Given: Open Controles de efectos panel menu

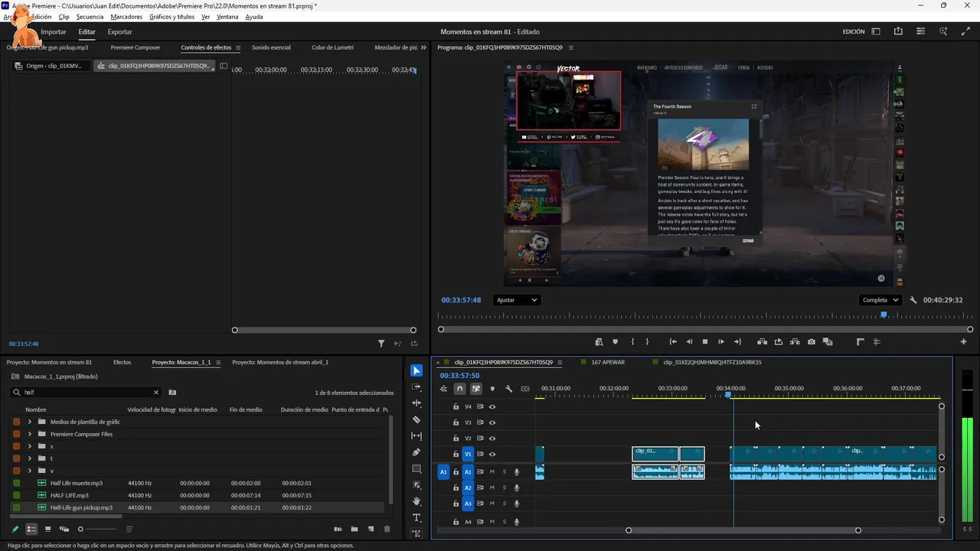Looking at the screenshot, I should (x=238, y=47).
